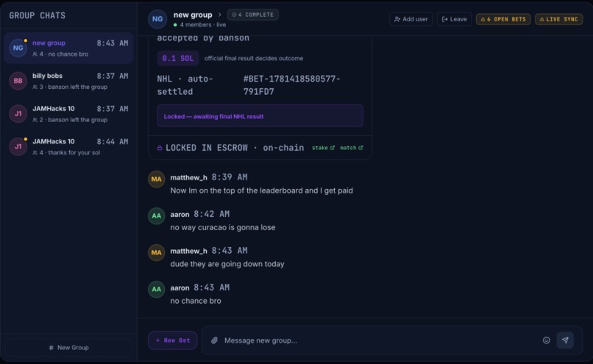Click aaron's AA avatar at 8:43 AM
Viewport: 593px width, 364px height.
(x=157, y=289)
